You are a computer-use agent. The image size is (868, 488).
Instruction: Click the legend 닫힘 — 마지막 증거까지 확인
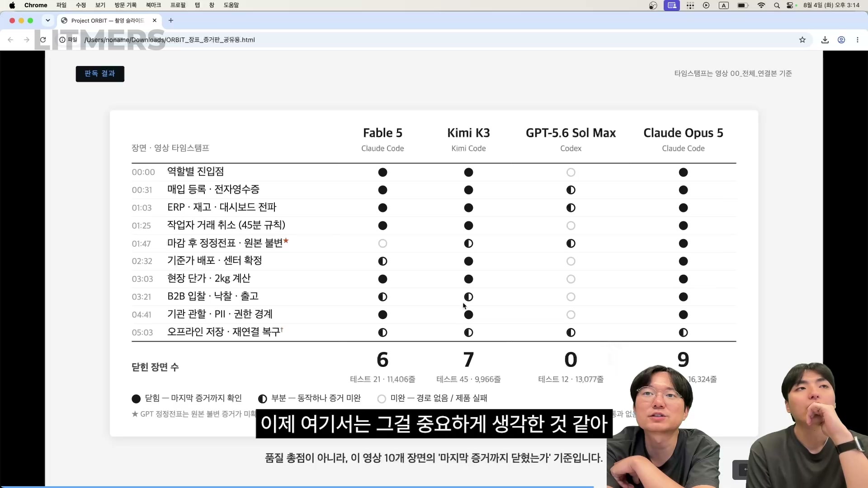187,398
